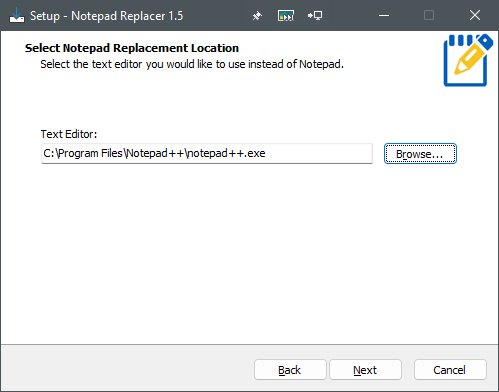
Task: Focus the Text Editor path field
Action: 207,153
